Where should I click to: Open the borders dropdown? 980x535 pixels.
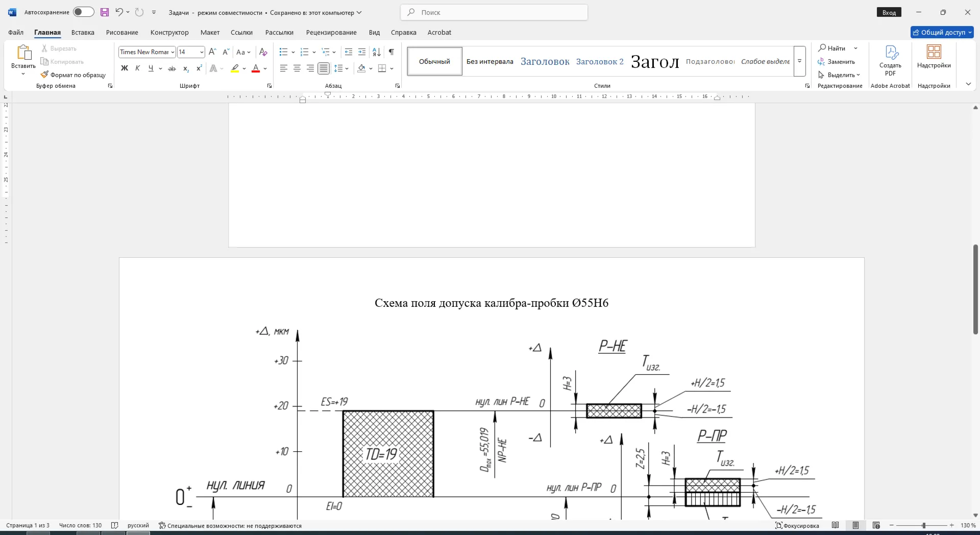pyautogui.click(x=391, y=68)
